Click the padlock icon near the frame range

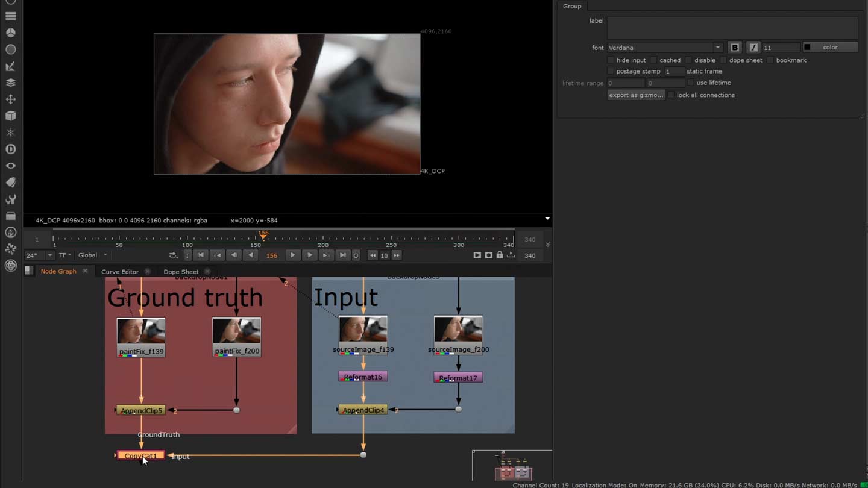pyautogui.click(x=499, y=255)
